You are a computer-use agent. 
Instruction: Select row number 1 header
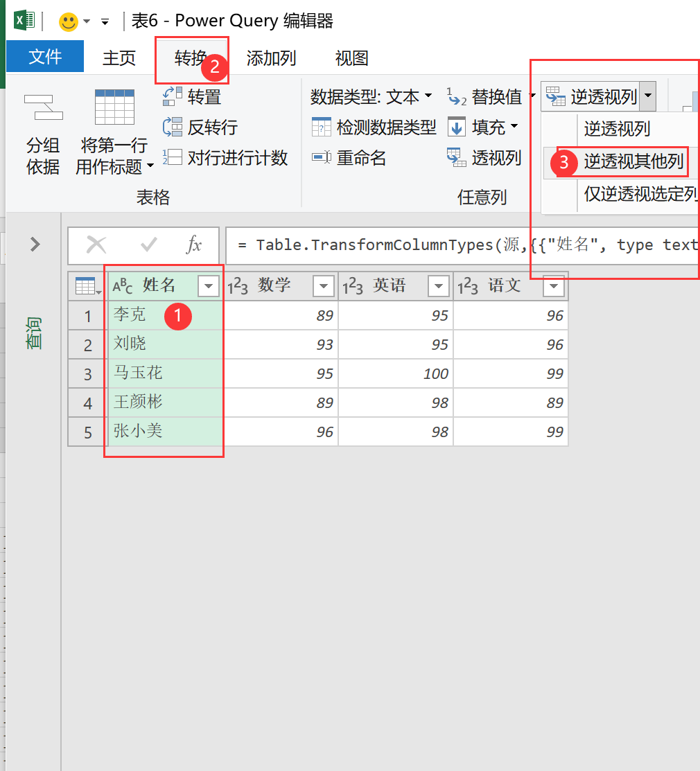[87, 316]
